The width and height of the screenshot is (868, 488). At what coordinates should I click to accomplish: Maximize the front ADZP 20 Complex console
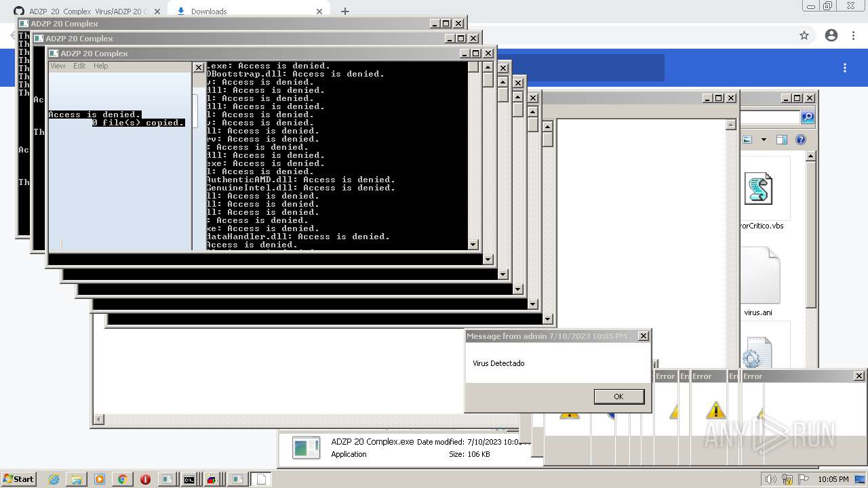tap(476, 54)
